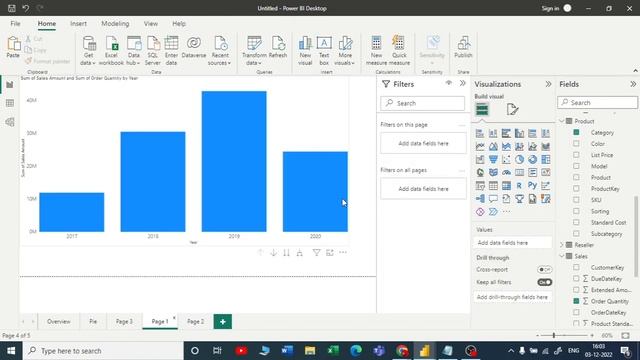Add a new page with plus button

(222, 322)
